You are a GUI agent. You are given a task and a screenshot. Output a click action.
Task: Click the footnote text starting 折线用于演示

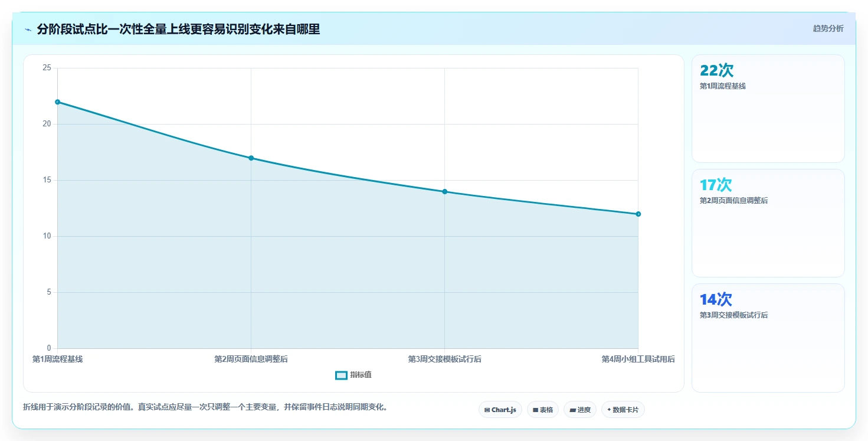click(205, 407)
